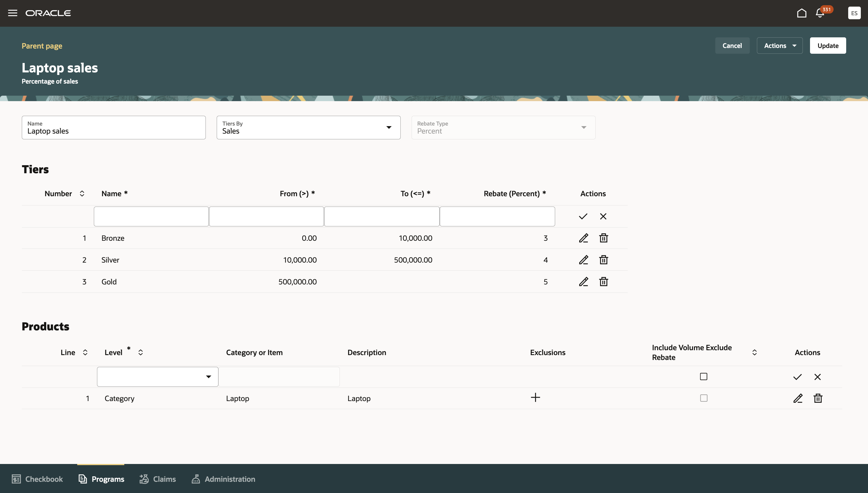Viewport: 868px width, 493px height.
Task: Delete the Silver tier row
Action: coord(603,260)
